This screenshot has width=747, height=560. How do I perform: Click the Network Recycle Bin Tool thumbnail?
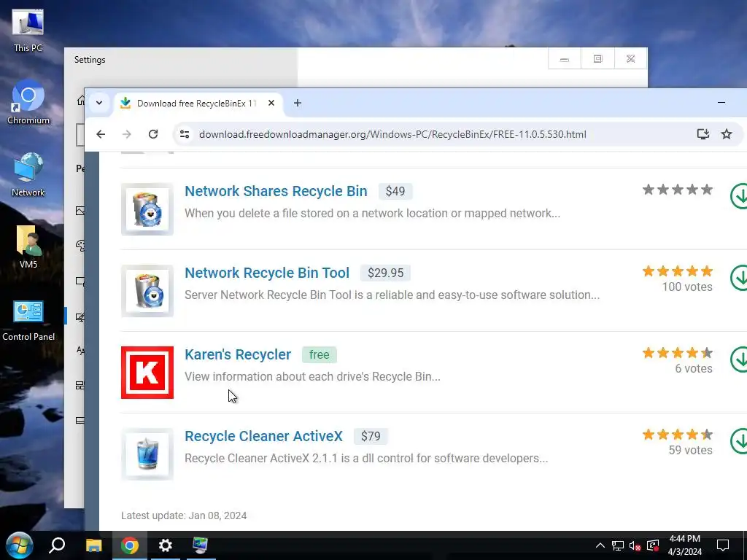(x=147, y=291)
